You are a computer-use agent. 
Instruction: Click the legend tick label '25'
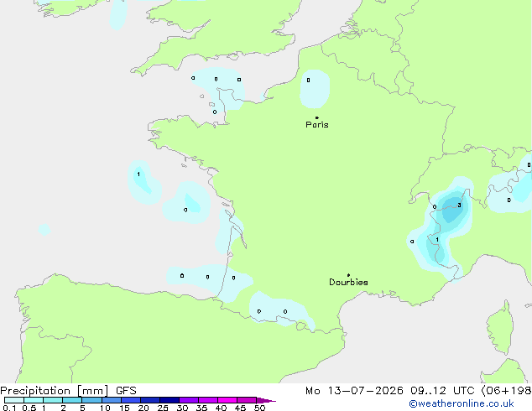[x=163, y=408]
